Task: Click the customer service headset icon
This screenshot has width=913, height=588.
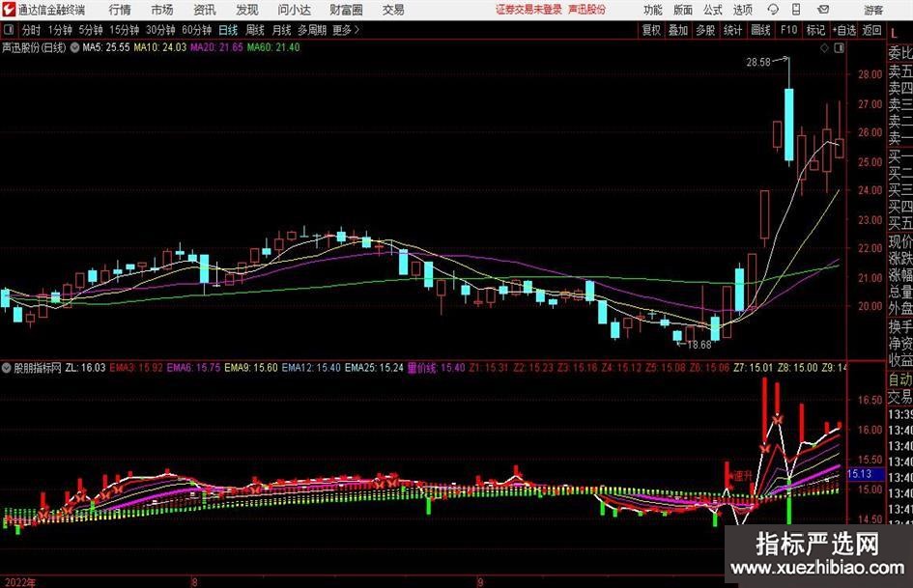Action: click(x=773, y=10)
